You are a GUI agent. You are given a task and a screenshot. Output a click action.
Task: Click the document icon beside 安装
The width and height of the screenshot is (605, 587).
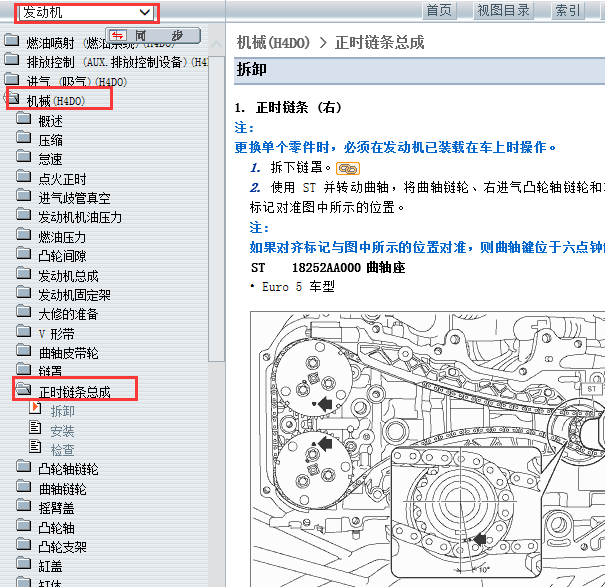click(35, 427)
